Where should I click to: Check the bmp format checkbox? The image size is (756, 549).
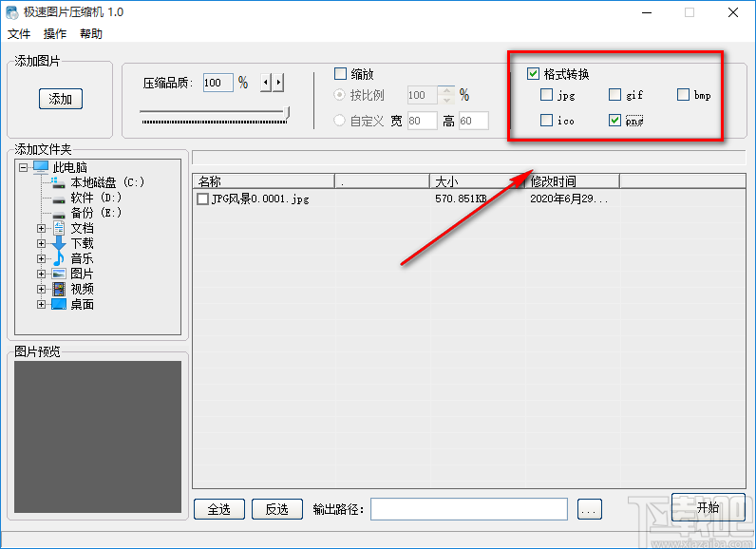683,94
